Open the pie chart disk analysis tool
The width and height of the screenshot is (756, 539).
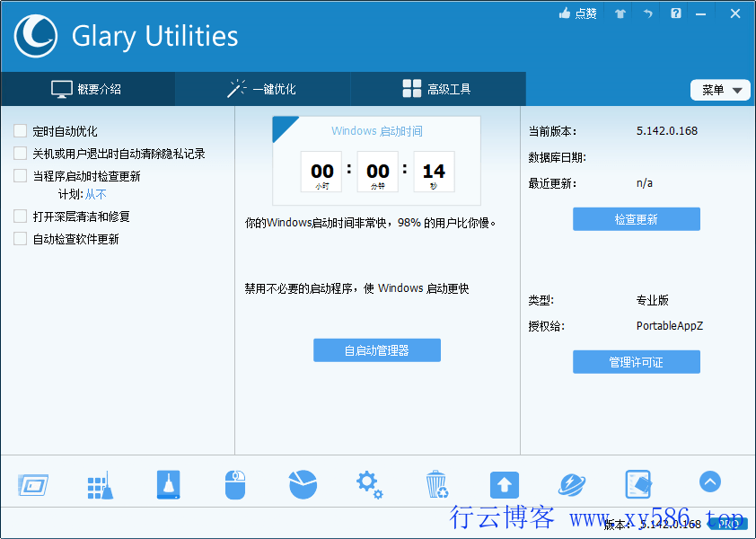(x=303, y=482)
